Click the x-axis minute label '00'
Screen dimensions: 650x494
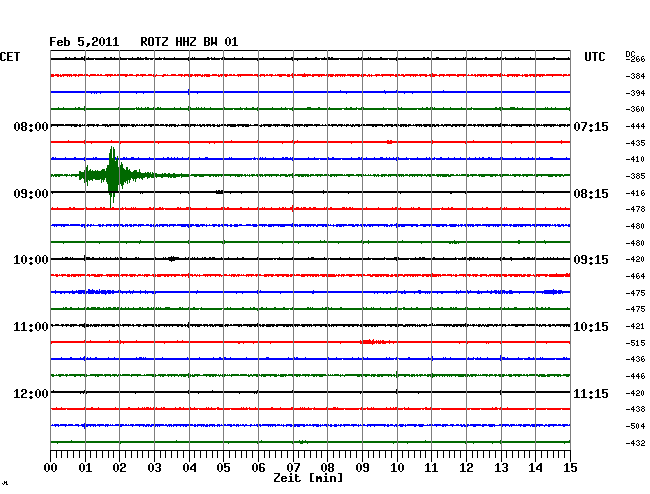coord(51,468)
